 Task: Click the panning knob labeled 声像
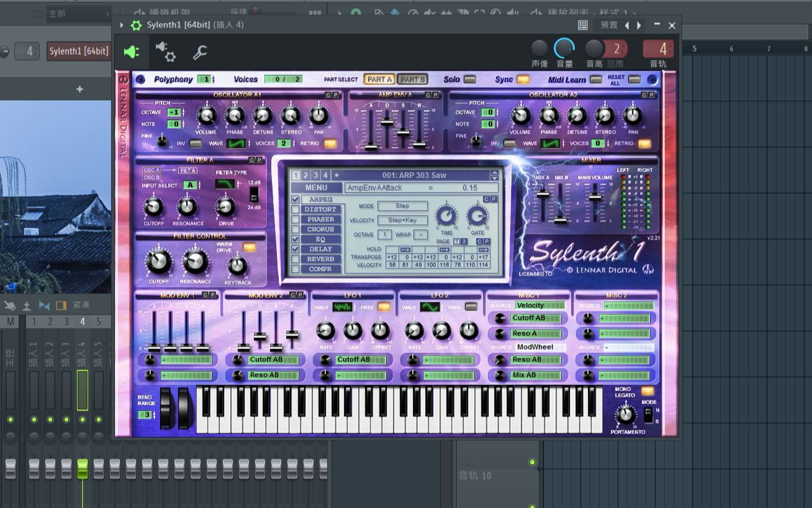tap(539, 48)
